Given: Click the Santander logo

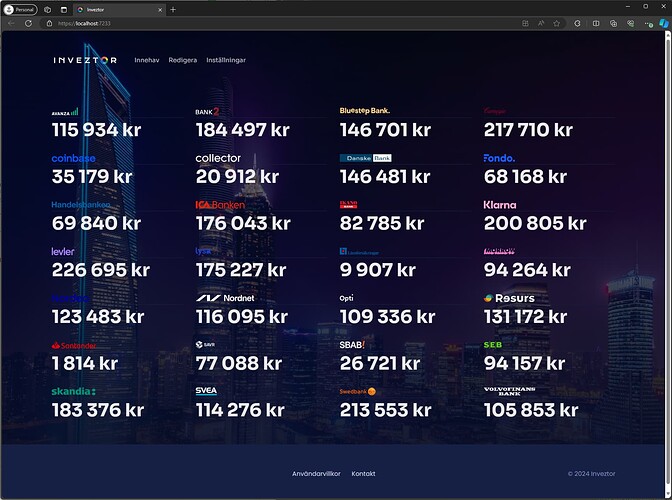Looking at the screenshot, I should point(74,345).
